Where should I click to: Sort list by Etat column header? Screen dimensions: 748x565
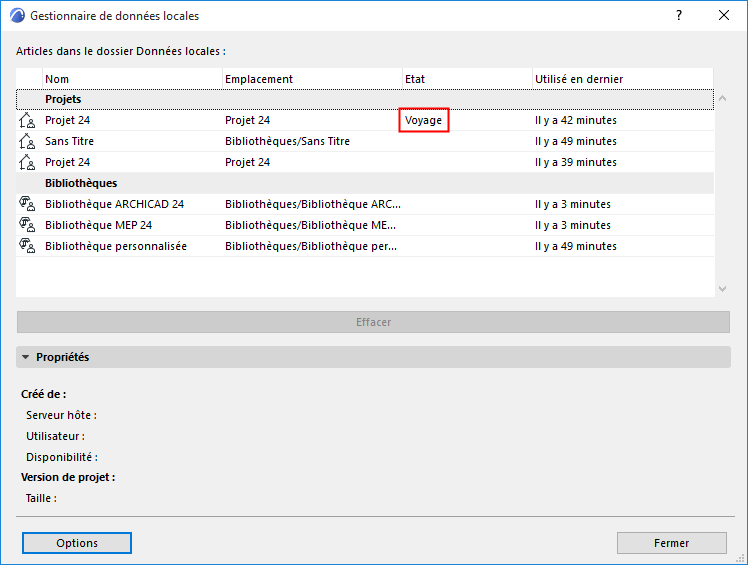(x=468, y=79)
